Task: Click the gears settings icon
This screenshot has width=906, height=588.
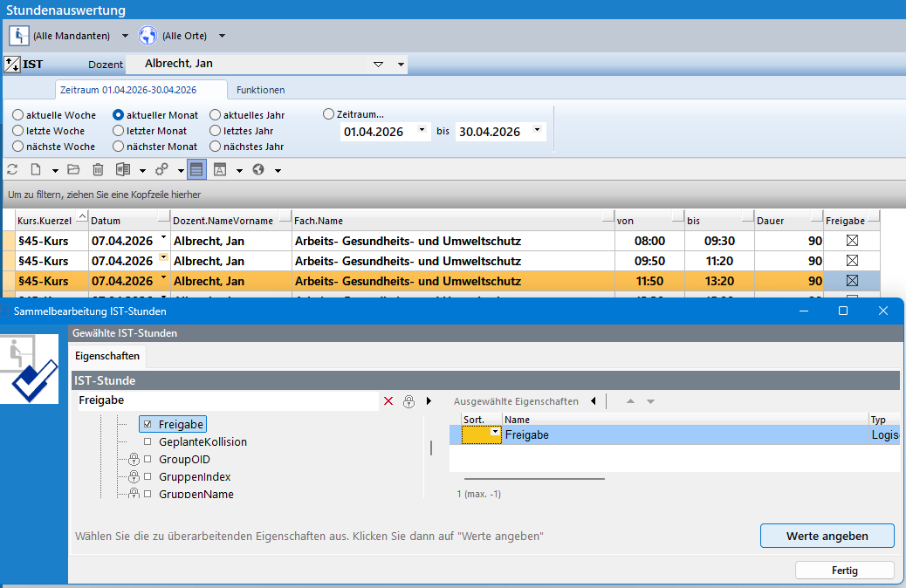Action: click(161, 169)
